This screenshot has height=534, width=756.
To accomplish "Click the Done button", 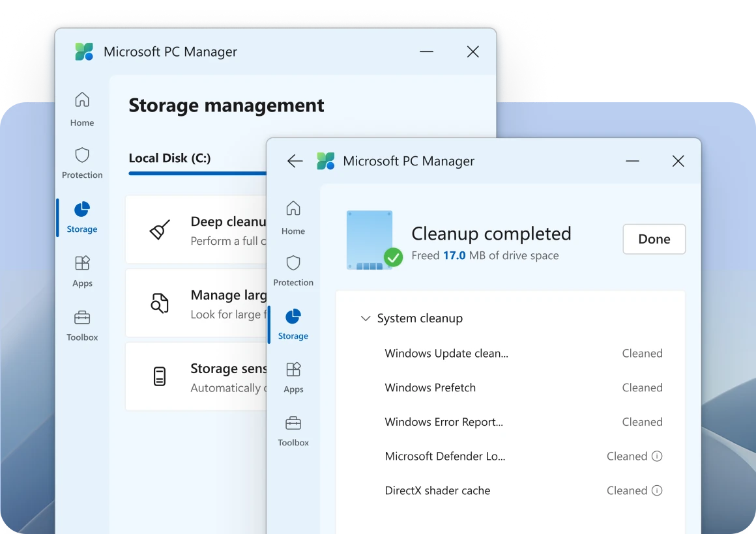I will 654,239.
